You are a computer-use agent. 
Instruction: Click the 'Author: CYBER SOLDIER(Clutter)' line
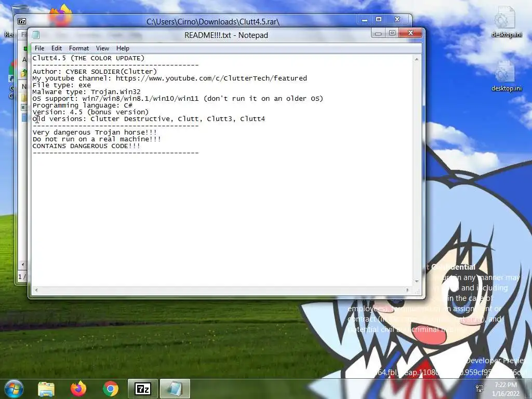(x=95, y=72)
